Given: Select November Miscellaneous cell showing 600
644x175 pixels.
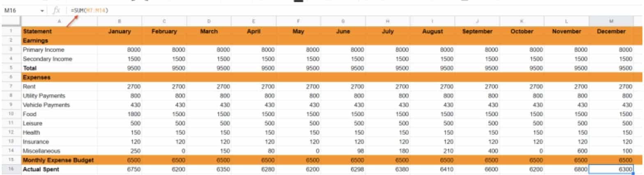Looking at the screenshot, I should 566,151.
